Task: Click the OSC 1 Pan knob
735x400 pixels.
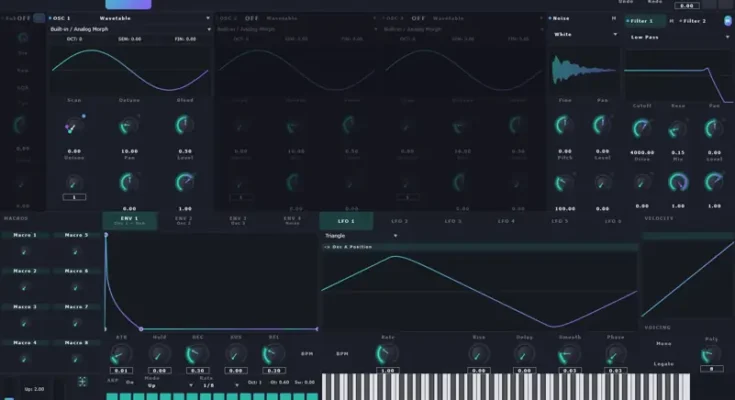Action: (129, 183)
